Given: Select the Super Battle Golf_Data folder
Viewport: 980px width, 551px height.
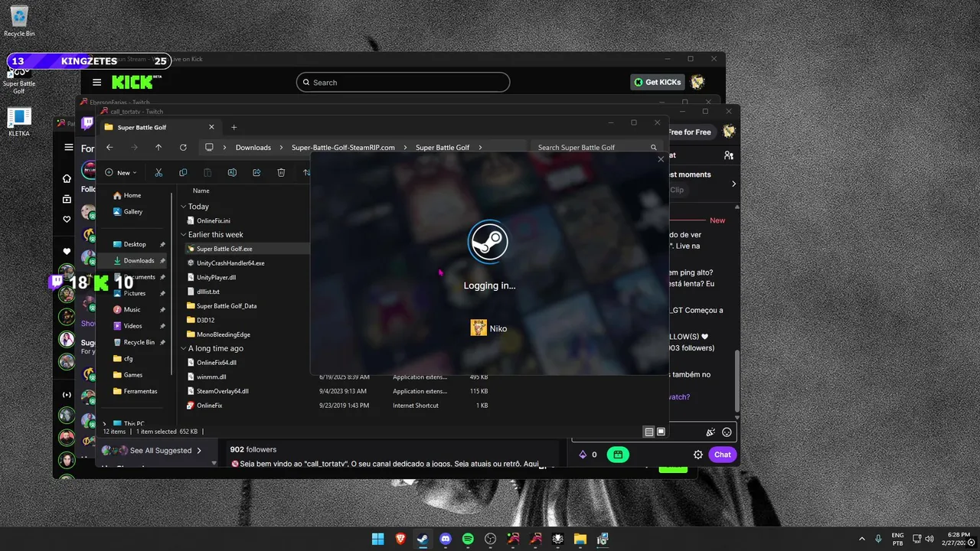Looking at the screenshot, I should point(227,306).
